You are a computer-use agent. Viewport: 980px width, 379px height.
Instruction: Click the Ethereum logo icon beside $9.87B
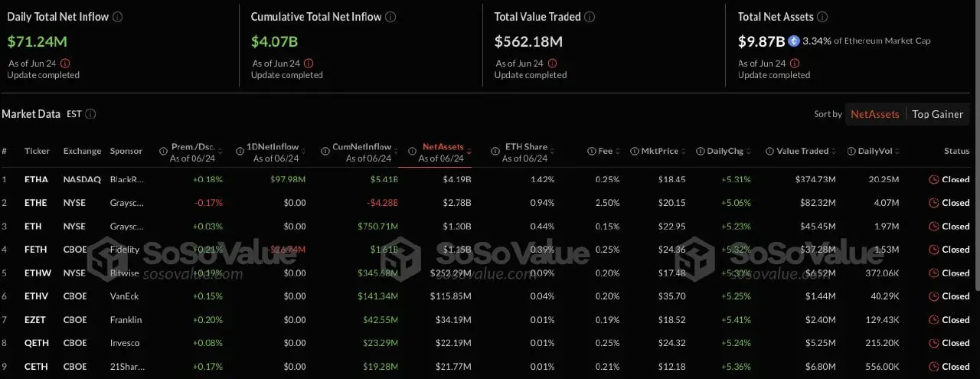[793, 41]
